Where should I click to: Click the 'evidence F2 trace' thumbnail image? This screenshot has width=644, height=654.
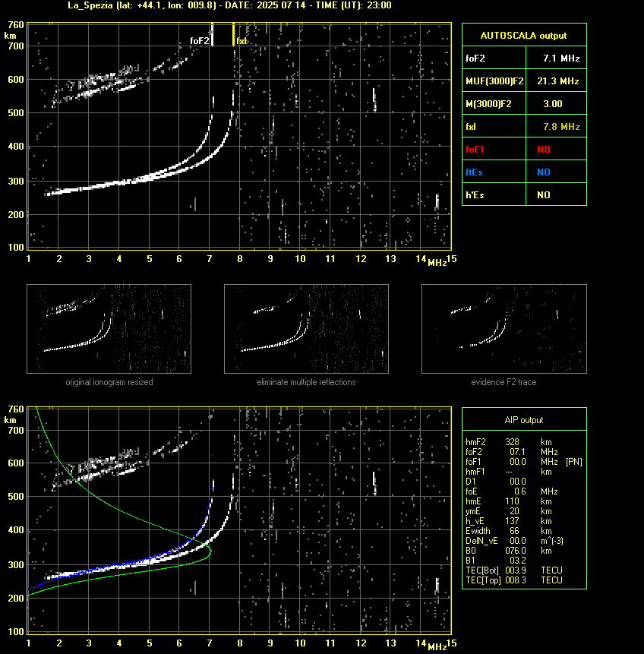coord(504,329)
